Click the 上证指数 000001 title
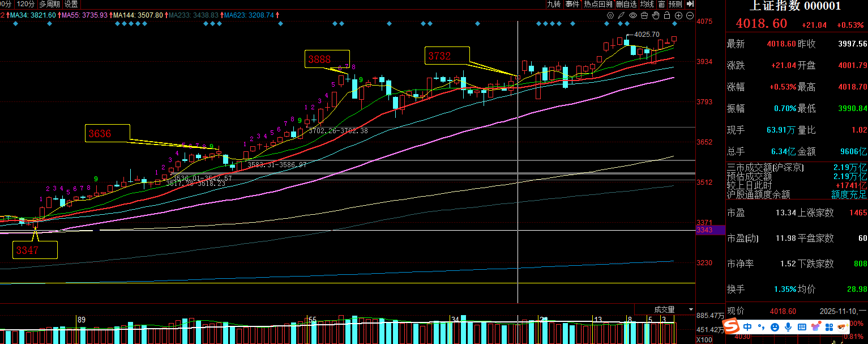The width and height of the screenshot is (868, 344). click(x=795, y=6)
